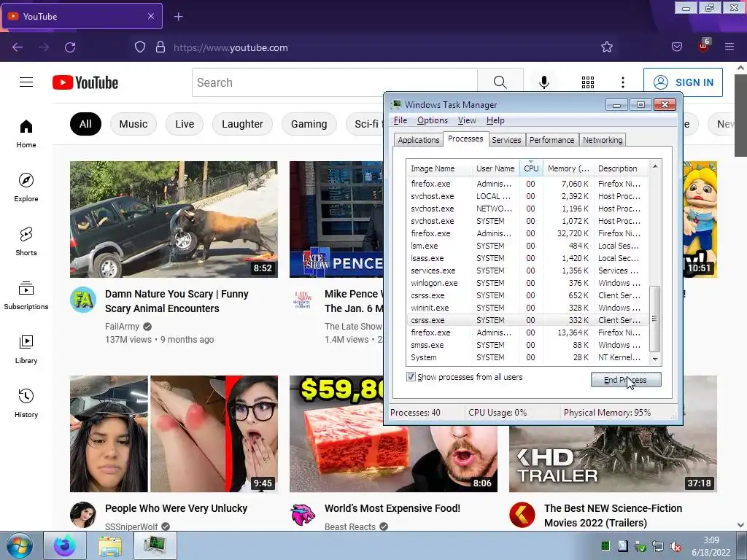This screenshot has height=560, width=747.
Task: Open Task Manager Help menu
Action: click(x=495, y=120)
